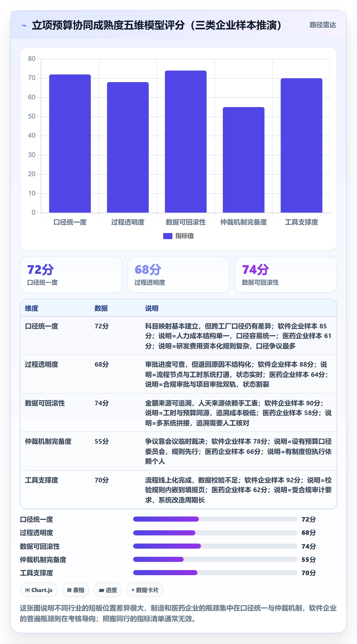This screenshot has height=644, width=357.
Task: Click the 工具支撑度 table row name
Action: coord(42,480)
